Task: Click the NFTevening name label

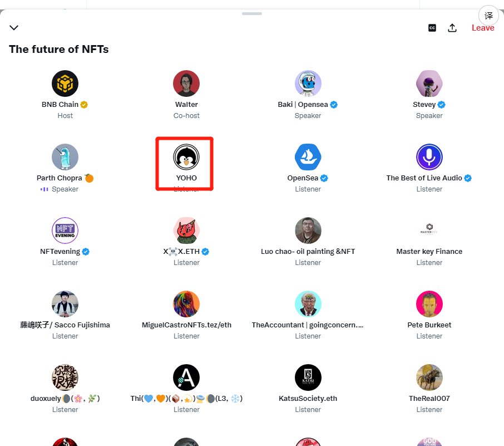Action: [60, 251]
